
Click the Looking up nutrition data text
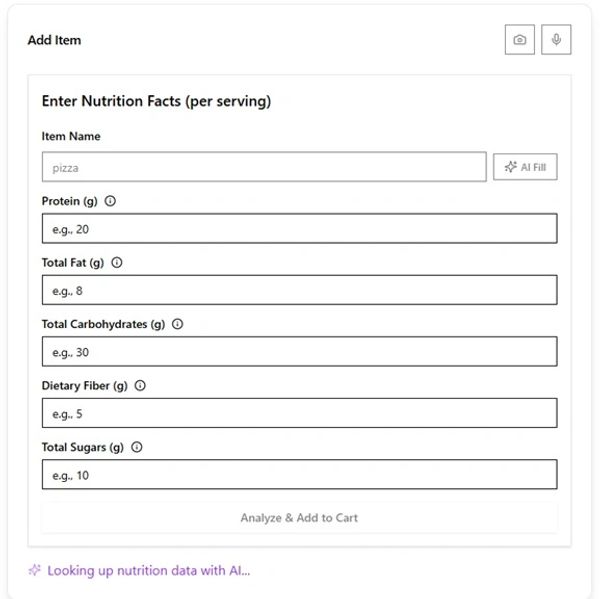[149, 571]
